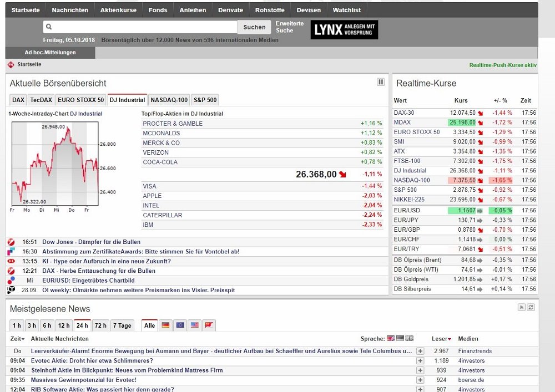Enable the Alle news filter

tap(149, 325)
